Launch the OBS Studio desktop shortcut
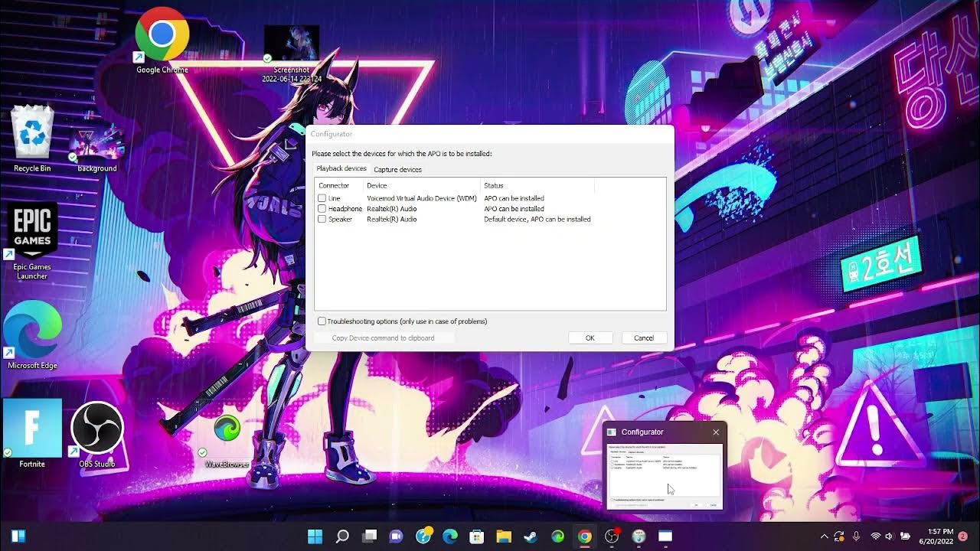Image resolution: width=980 pixels, height=551 pixels. [x=97, y=435]
